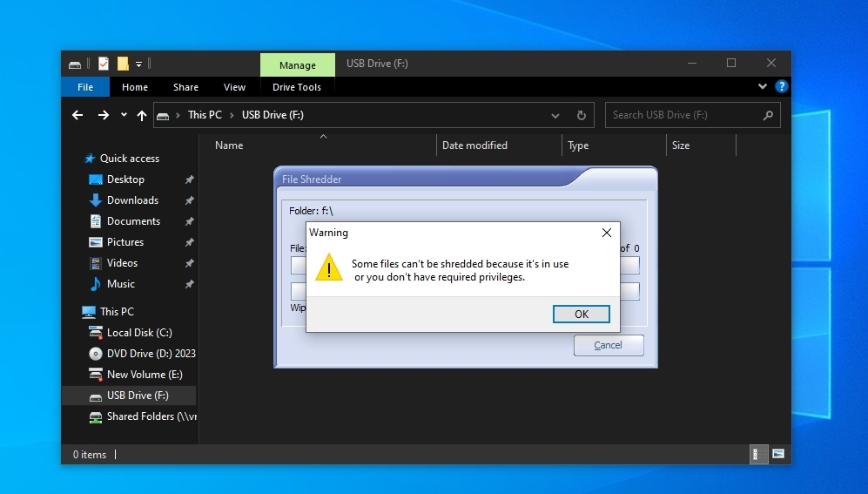
Task: Select This PC in navigation pane
Action: (117, 312)
